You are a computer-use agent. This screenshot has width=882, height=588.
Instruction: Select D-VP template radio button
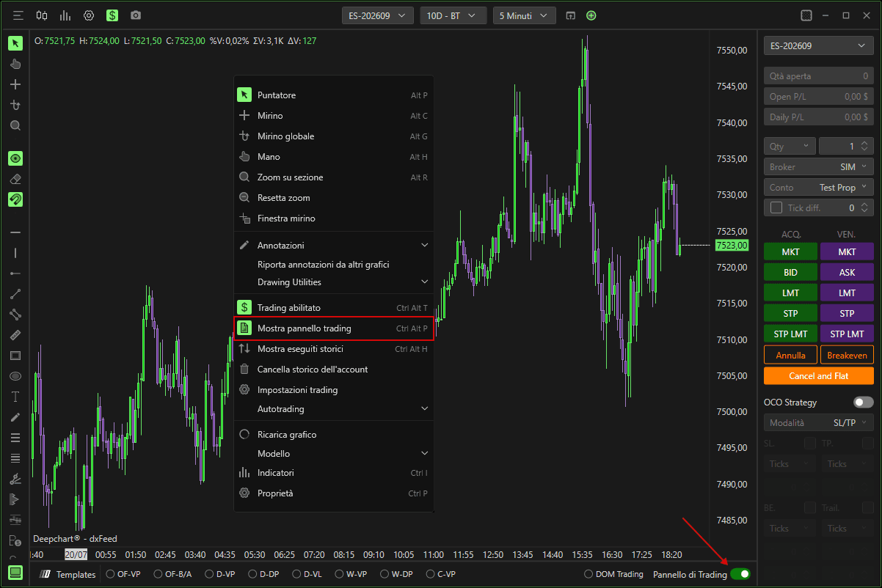pyautogui.click(x=220, y=575)
